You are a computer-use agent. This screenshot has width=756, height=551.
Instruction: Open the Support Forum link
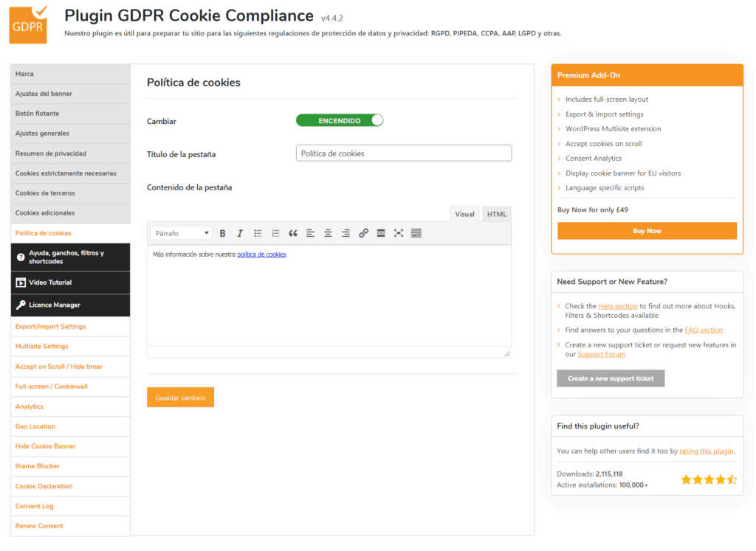tap(601, 354)
